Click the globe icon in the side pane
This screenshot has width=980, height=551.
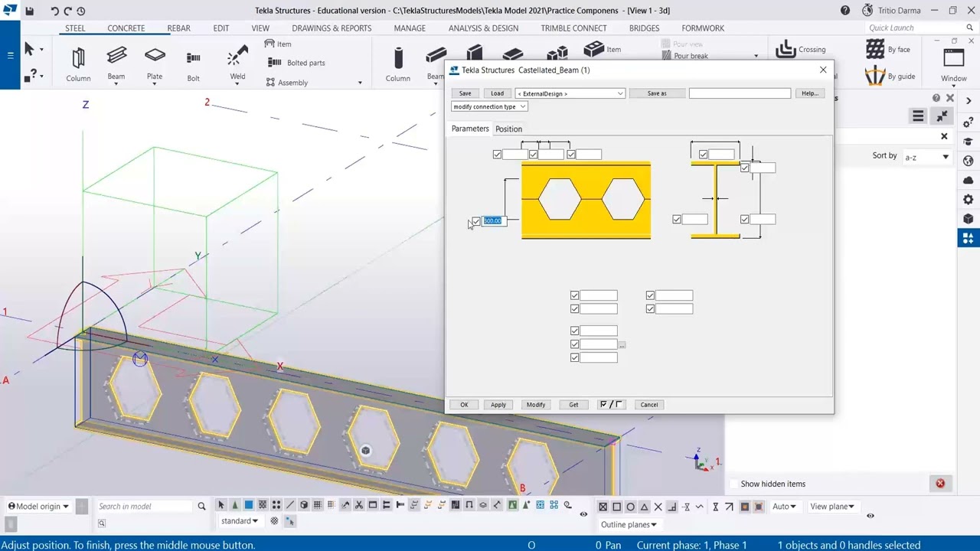pos(969,161)
